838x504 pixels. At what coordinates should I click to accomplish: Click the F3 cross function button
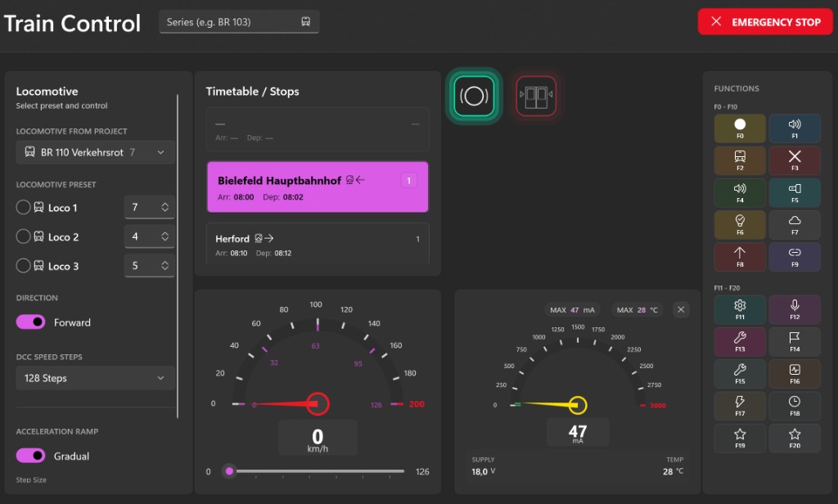pyautogui.click(x=795, y=160)
